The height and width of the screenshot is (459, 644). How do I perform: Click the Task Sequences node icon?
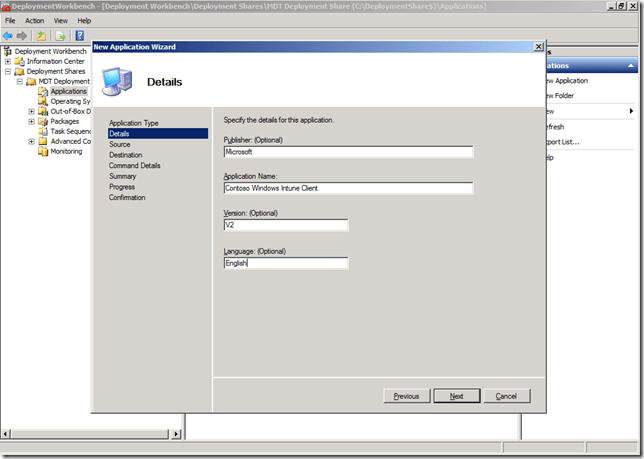click(x=43, y=131)
